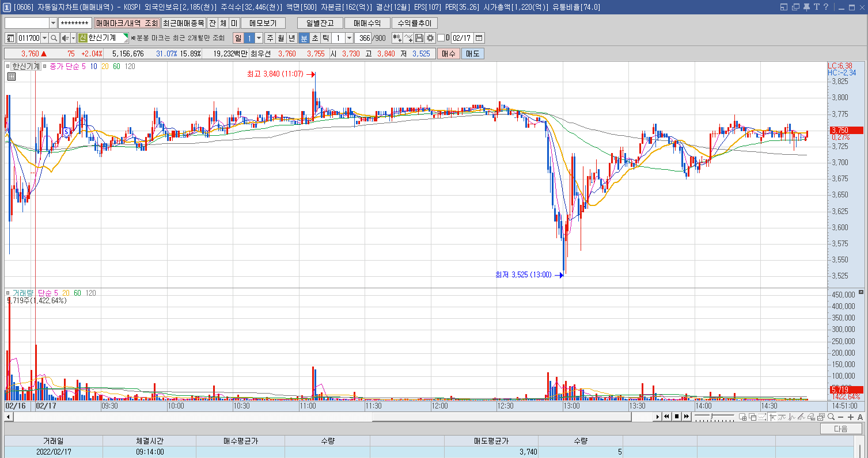Open the screen layout icon beside stock code

pos(10,38)
